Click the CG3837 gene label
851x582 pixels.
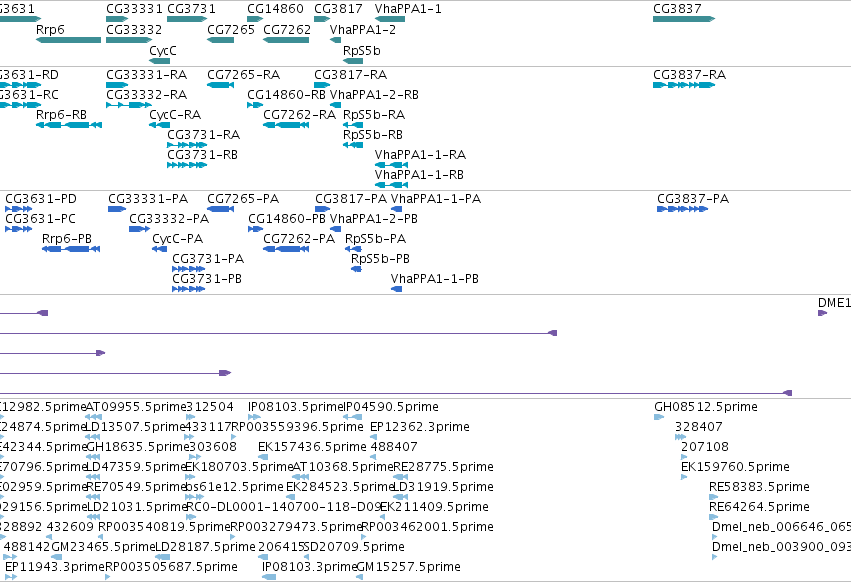(677, 9)
